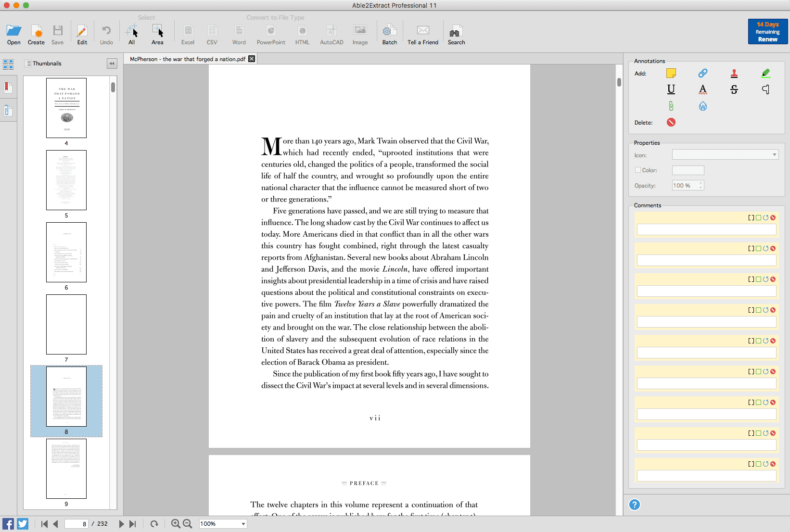Share on Facebook

[8, 524]
